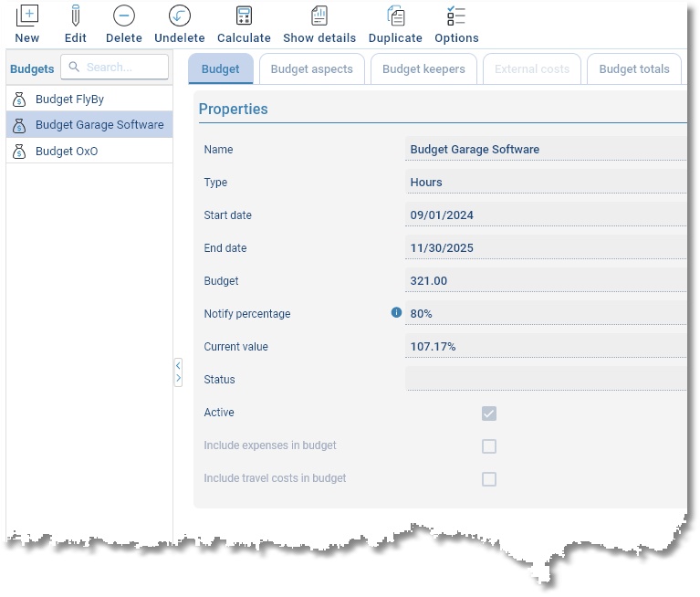
Task: Click the Notify percentage label
Action: click(247, 313)
